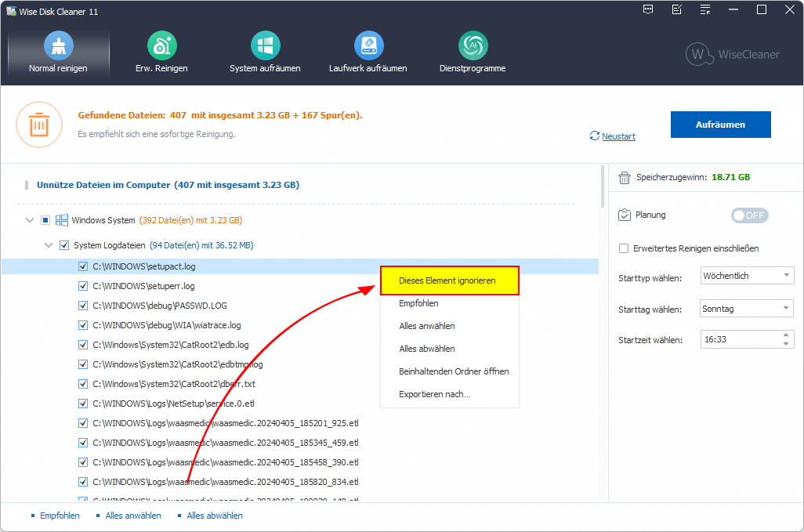Click Alles abwählen link in the bottom bar
Viewport: 804px width, 532px height.
(x=215, y=516)
